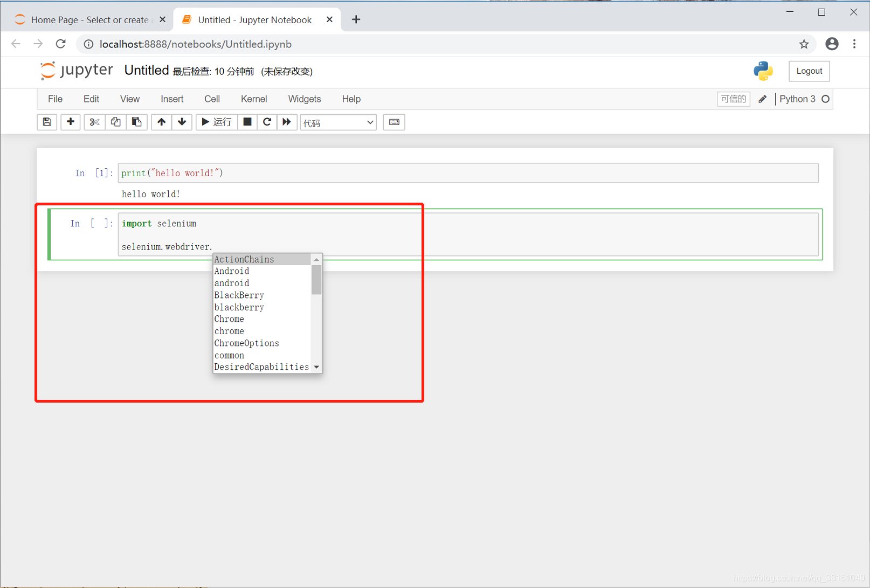870x588 pixels.
Task: Select lowercase android completion option
Action: tap(262, 283)
